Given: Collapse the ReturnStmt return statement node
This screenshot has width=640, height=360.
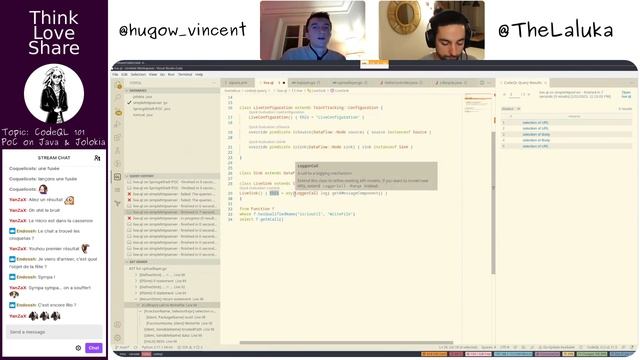Looking at the screenshot, I should click(137, 299).
